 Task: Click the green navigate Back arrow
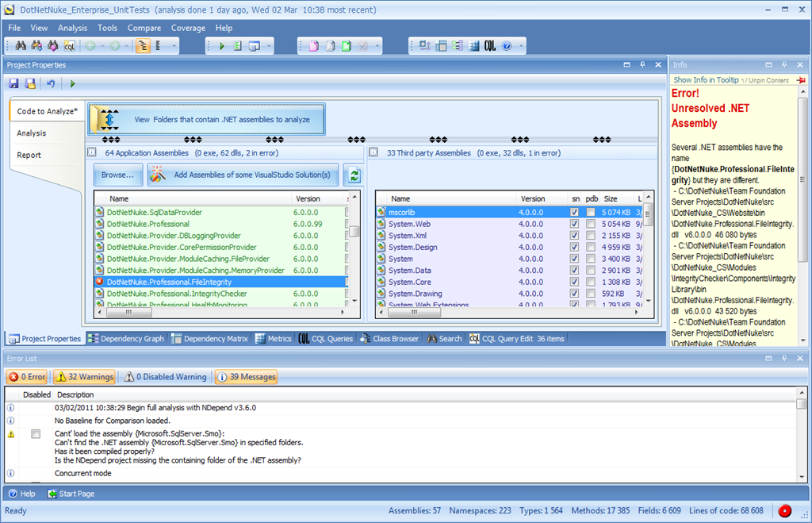(x=90, y=46)
